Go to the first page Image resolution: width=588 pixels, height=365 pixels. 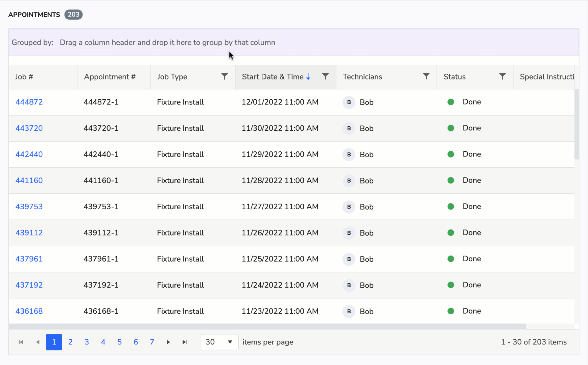[21, 342]
